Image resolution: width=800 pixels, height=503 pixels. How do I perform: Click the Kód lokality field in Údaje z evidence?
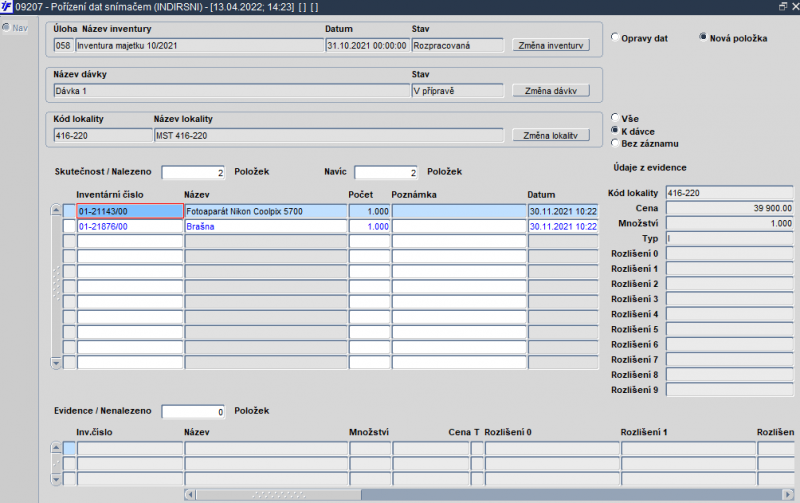pyautogui.click(x=730, y=193)
